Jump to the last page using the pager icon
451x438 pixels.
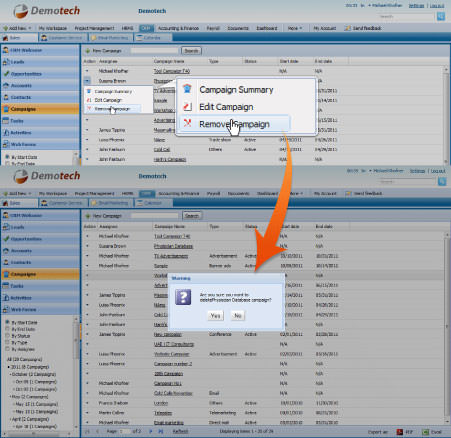[x=160, y=431]
